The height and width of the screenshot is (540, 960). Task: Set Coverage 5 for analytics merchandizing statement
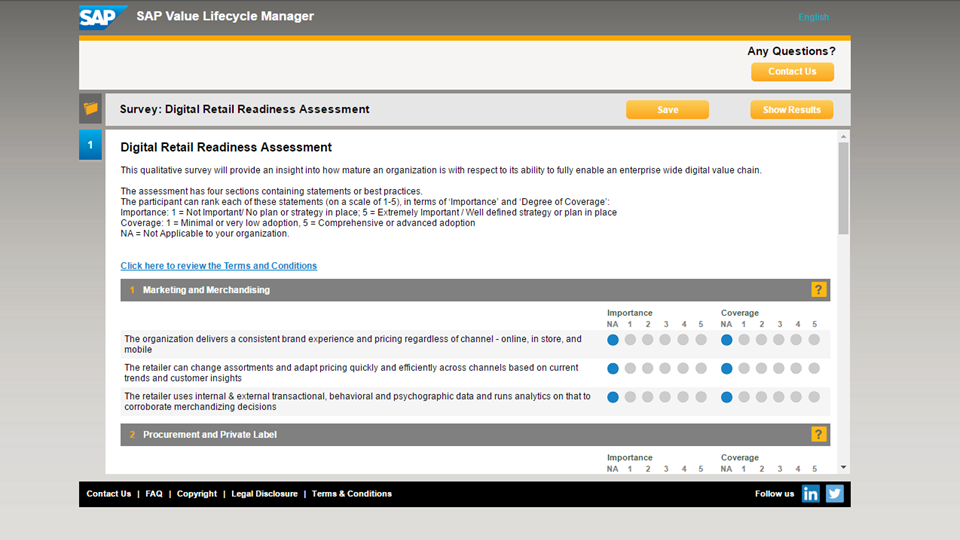[x=814, y=397]
